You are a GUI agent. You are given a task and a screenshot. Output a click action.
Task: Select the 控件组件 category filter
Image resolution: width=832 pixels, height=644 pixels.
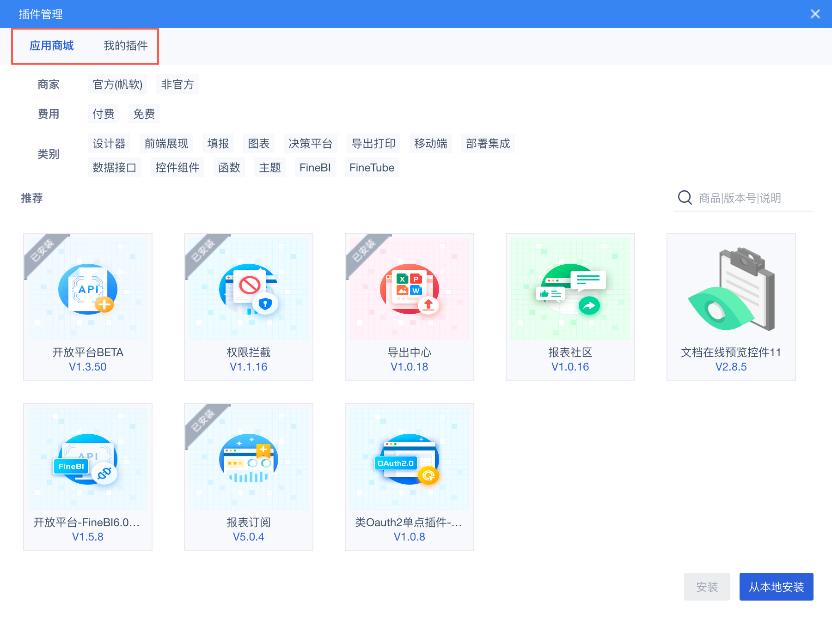pyautogui.click(x=177, y=167)
